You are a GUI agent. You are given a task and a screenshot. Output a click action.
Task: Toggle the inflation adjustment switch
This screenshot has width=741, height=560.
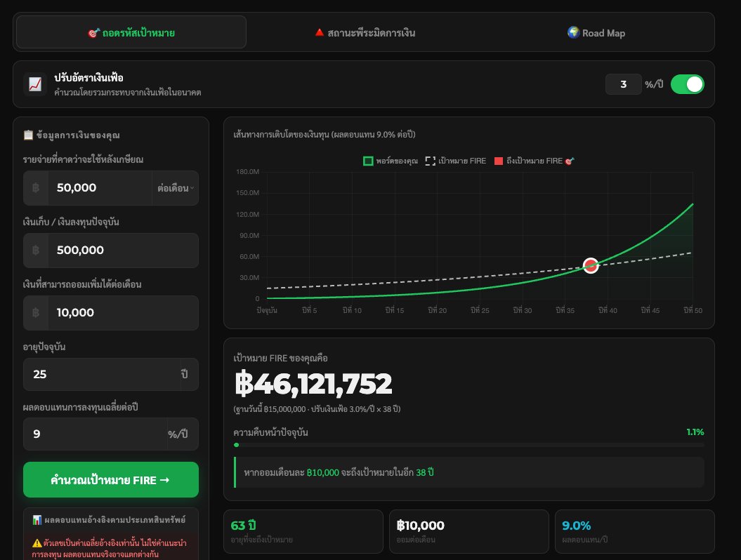(x=687, y=84)
